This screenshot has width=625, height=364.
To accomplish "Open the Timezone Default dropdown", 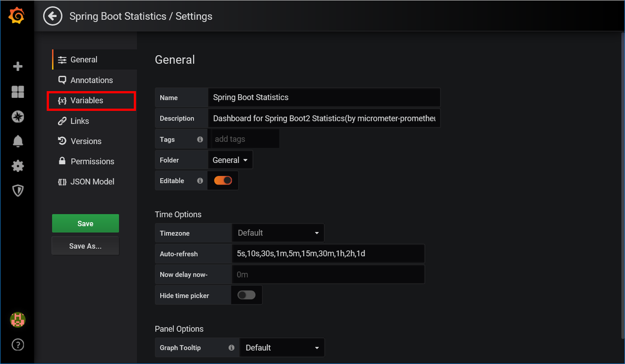I will pos(278,233).
